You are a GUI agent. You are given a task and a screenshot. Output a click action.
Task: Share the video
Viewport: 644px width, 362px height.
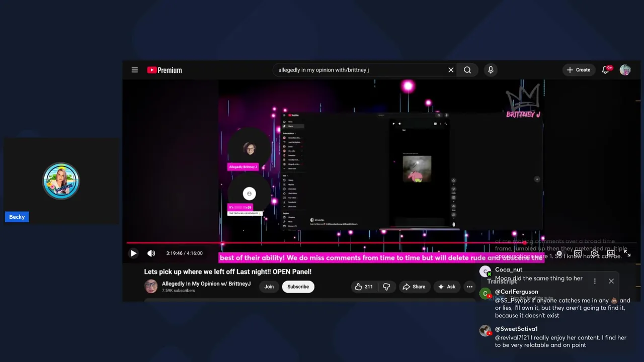pos(414,287)
